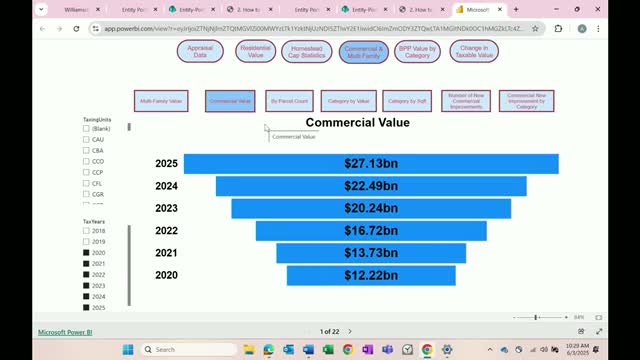Go back to the previous page
The width and height of the screenshot is (640, 360).
click(x=42, y=29)
